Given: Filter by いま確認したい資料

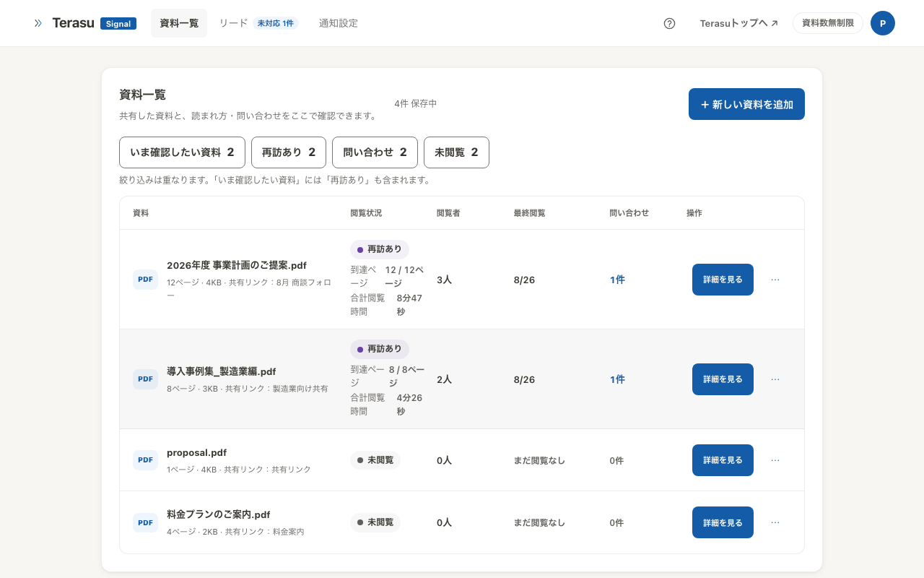Looking at the screenshot, I should [x=182, y=152].
